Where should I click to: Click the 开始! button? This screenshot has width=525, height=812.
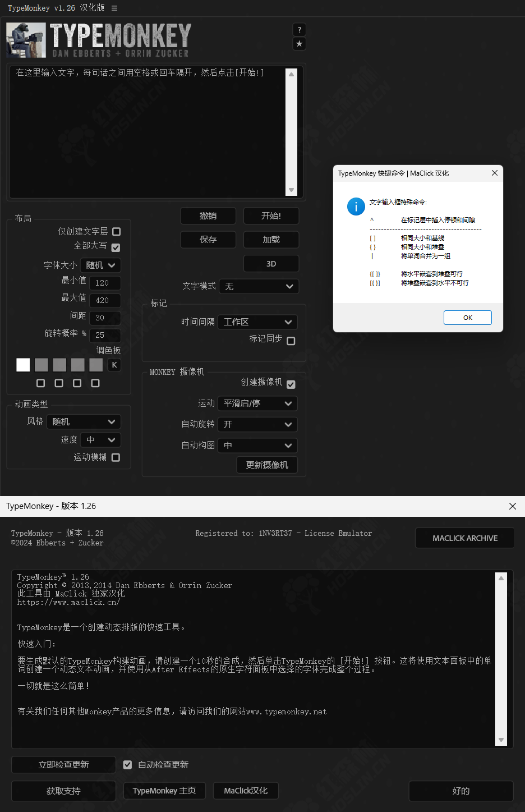click(x=271, y=216)
